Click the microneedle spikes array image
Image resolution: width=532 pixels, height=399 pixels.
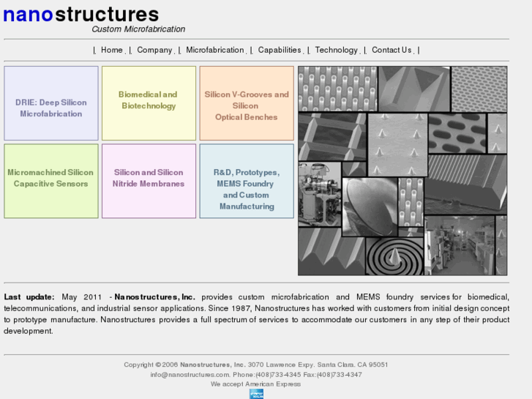pos(397,145)
